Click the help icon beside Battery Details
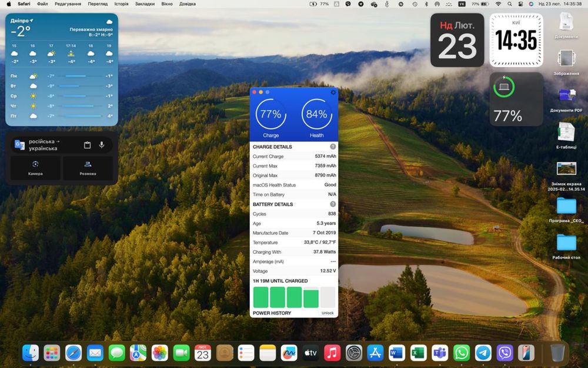Viewport: 588px width, 368px height. pos(333,204)
